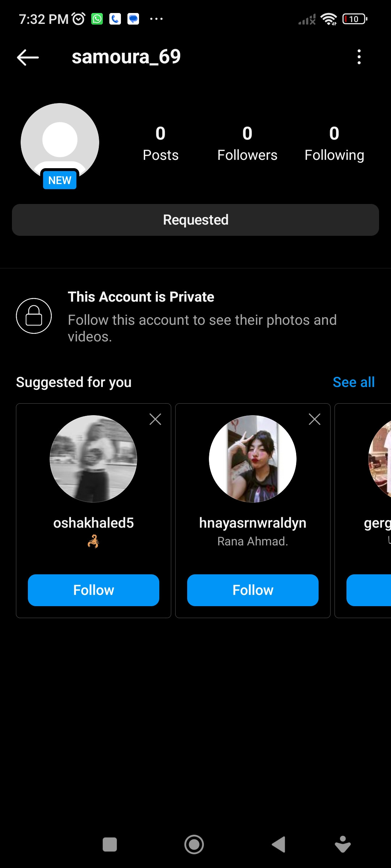This screenshot has width=391, height=868.
Task: Tap the Android recent apps square
Action: pyautogui.click(x=110, y=844)
